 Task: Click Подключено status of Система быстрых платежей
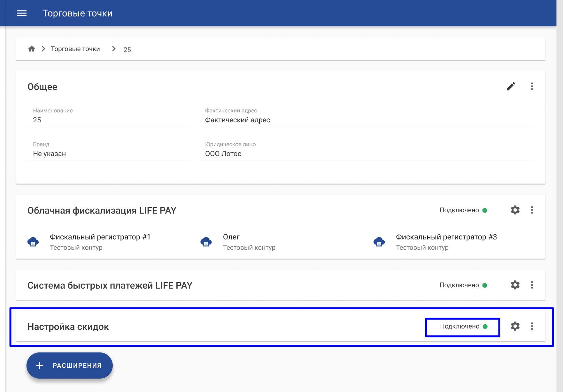click(x=463, y=285)
